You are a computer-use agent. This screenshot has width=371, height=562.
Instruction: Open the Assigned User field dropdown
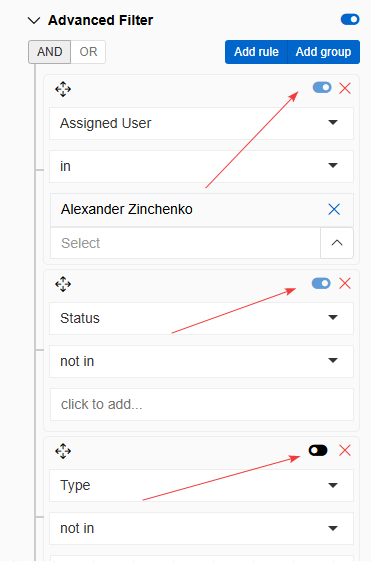pyautogui.click(x=201, y=123)
